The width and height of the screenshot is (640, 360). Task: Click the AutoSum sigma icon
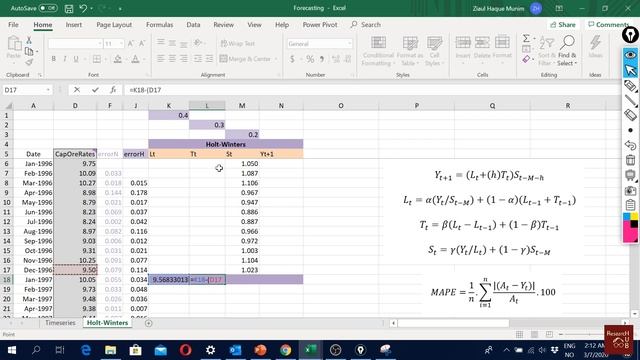(x=526, y=38)
